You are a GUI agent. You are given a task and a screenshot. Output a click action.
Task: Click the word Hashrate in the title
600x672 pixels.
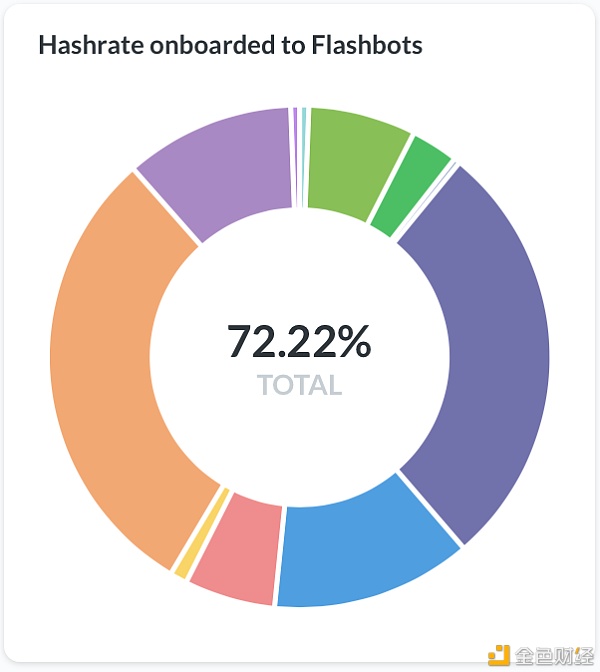click(x=91, y=45)
